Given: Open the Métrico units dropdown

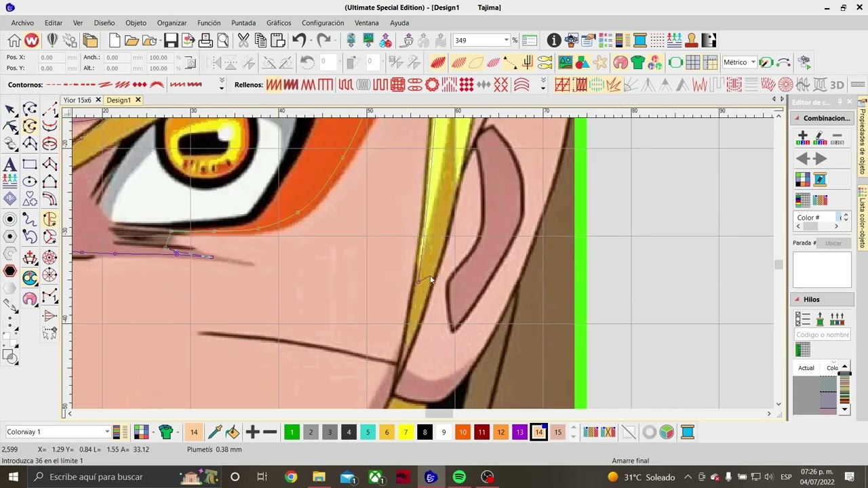Looking at the screenshot, I should 753,62.
